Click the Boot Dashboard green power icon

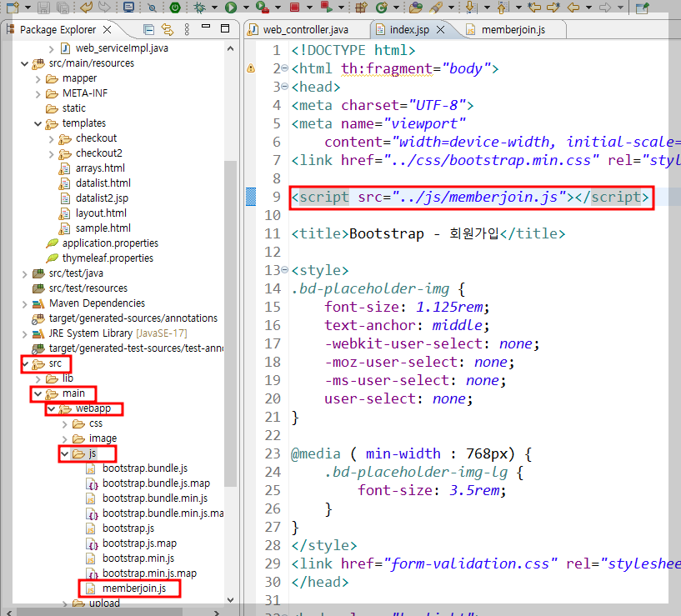[x=175, y=7]
